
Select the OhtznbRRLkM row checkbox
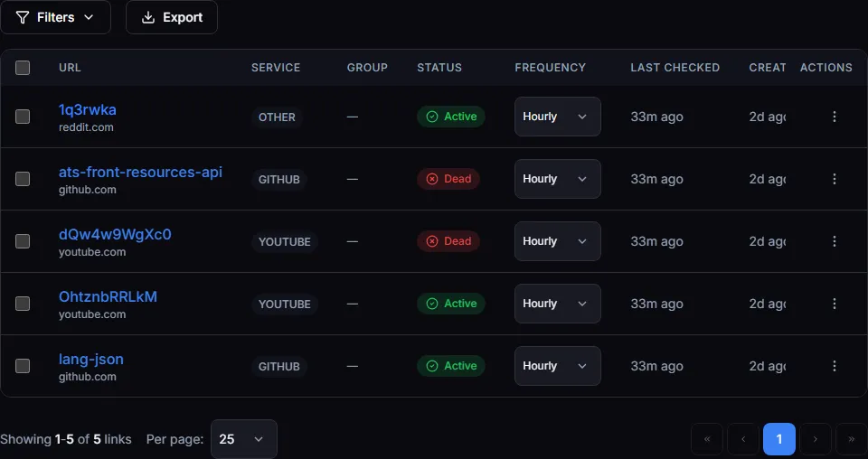click(23, 304)
